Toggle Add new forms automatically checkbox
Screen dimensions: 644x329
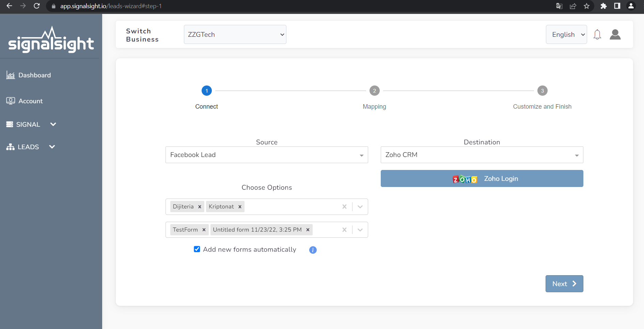[197, 249]
